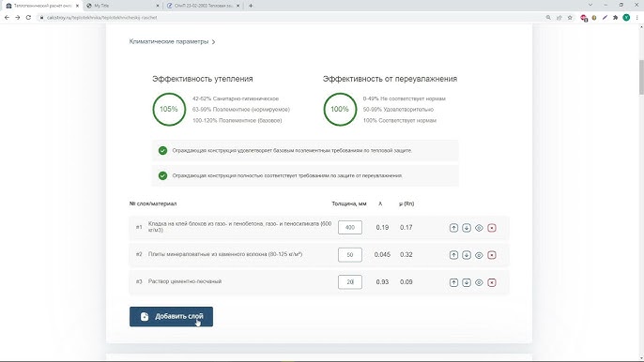Bookmark this page with star icon
This screenshot has height=362, width=644.
pos(570,18)
